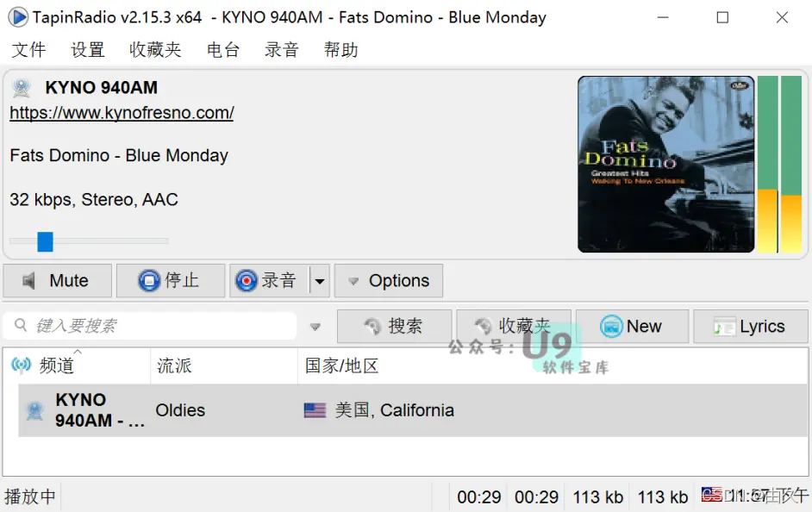Click the flag icon in status bar
This screenshot has height=512, width=812.
[711, 495]
